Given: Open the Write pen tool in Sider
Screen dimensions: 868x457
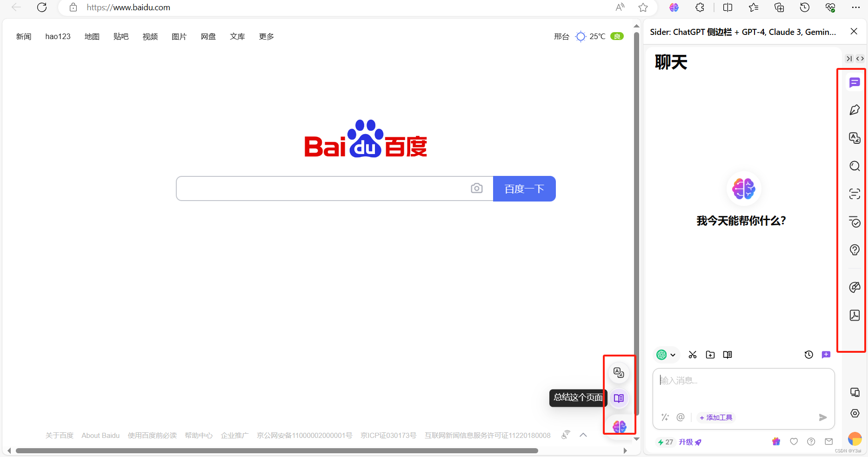Looking at the screenshot, I should 855,110.
